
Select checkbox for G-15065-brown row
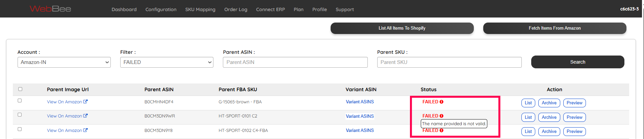click(20, 101)
